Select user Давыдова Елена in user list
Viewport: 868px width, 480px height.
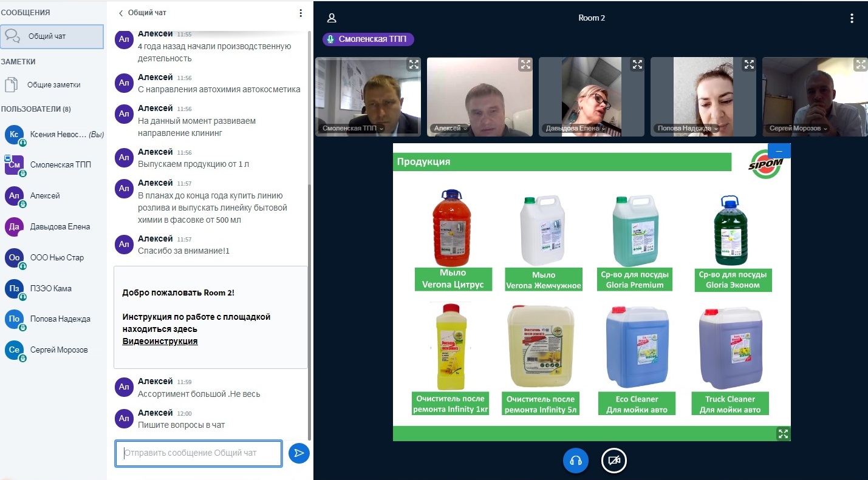point(53,227)
